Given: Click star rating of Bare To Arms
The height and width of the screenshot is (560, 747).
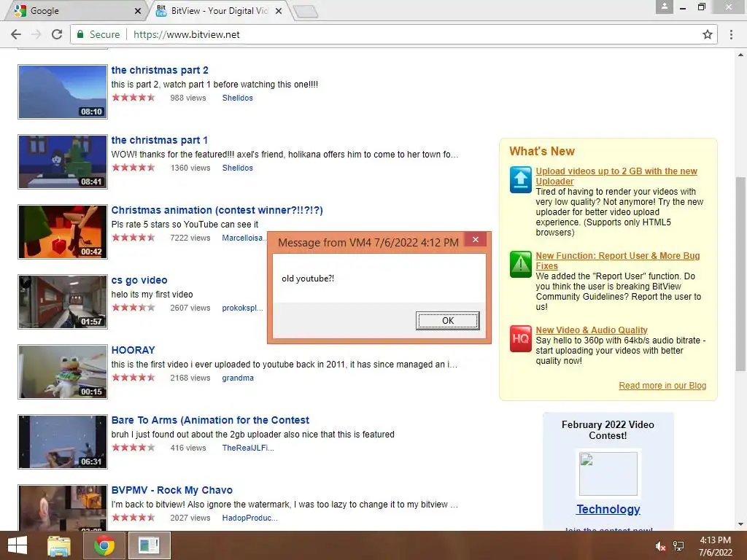Looking at the screenshot, I should (x=133, y=448).
